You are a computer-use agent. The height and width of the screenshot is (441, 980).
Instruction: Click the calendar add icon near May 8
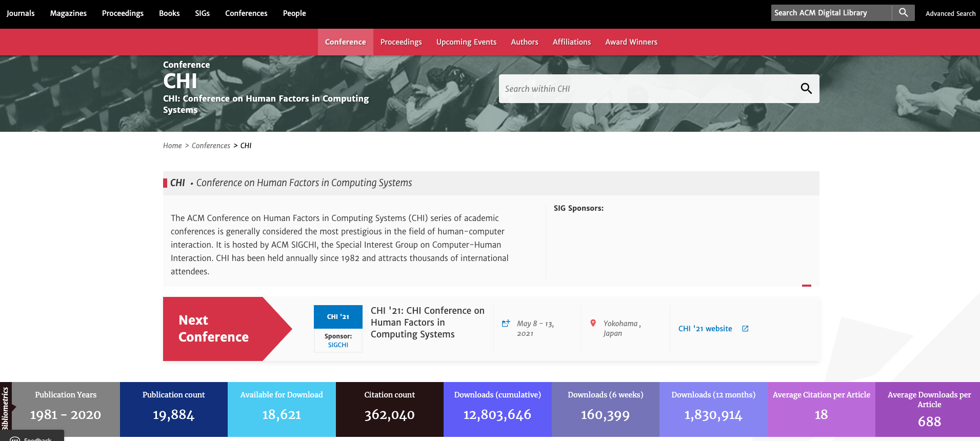506,323
